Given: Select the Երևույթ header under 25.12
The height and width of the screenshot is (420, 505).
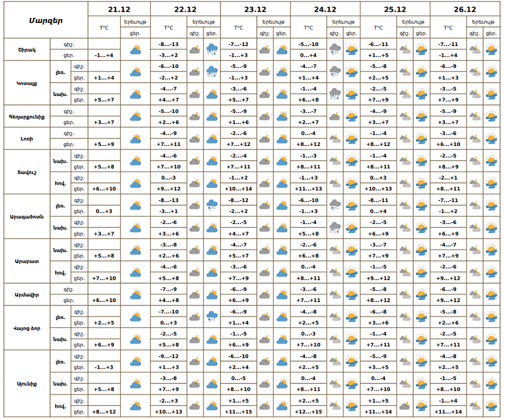Looking at the screenshot, I should pyautogui.click(x=413, y=22).
